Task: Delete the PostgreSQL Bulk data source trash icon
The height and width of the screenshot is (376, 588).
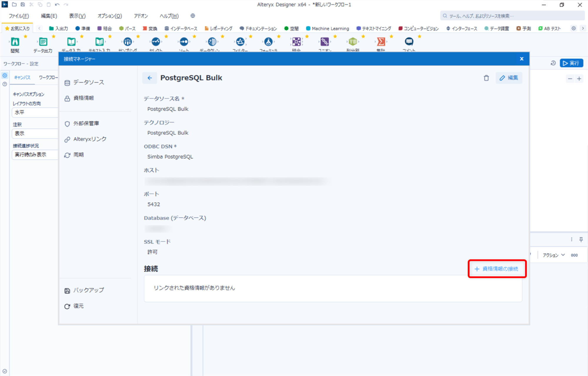Action: coord(486,78)
